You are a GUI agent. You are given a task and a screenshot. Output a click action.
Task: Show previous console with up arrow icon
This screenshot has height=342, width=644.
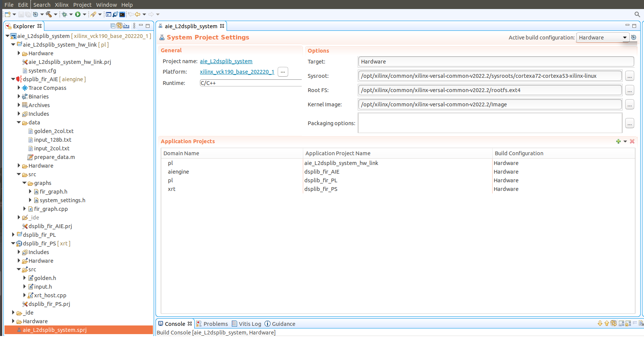click(x=607, y=323)
